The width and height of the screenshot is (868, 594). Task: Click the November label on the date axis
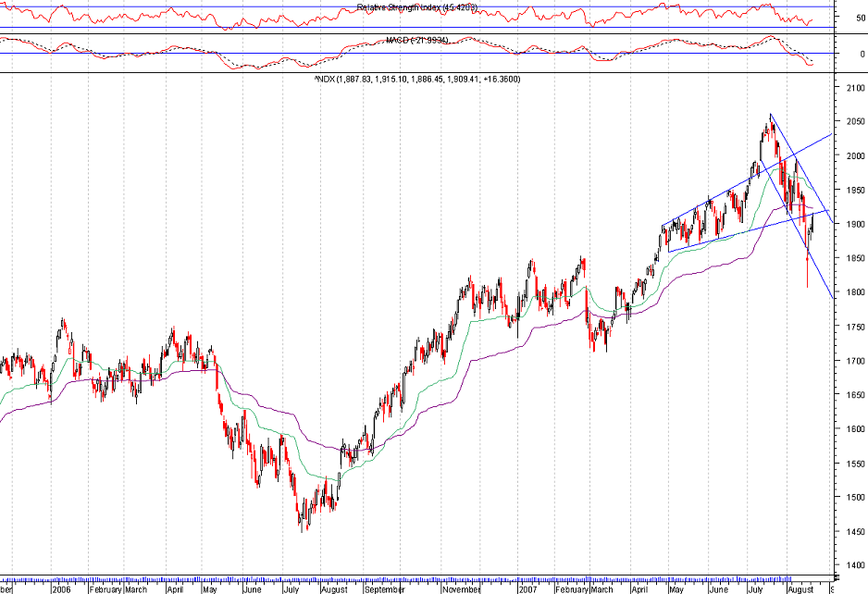coord(459,586)
